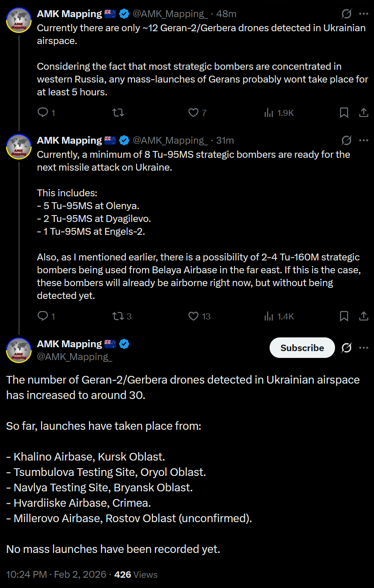374x588 pixels.
Task: Open more options on the 31m tweet
Action: click(364, 140)
